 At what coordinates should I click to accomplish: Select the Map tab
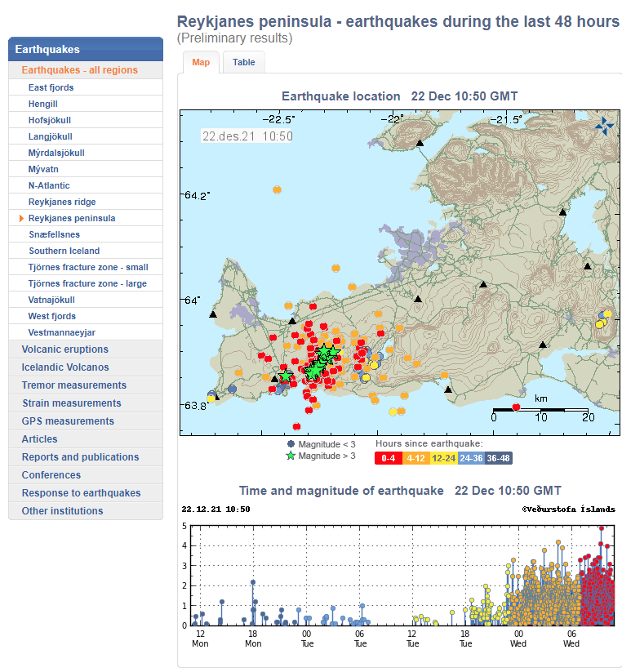(x=200, y=62)
